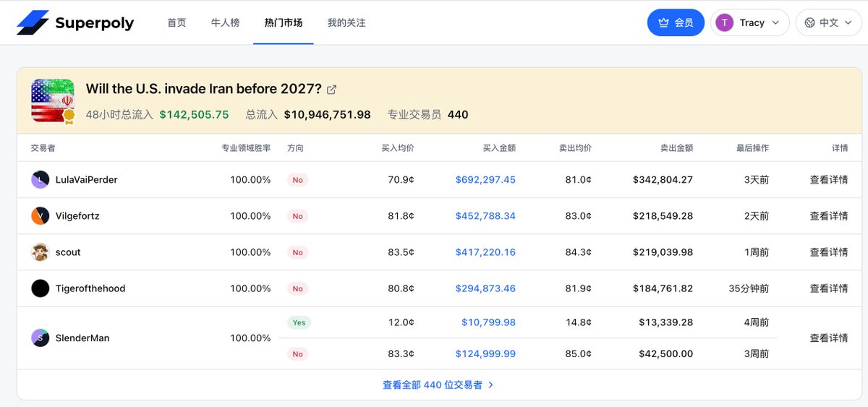The height and width of the screenshot is (407, 868).
Task: Open external link icon beside market title
Action: point(332,89)
